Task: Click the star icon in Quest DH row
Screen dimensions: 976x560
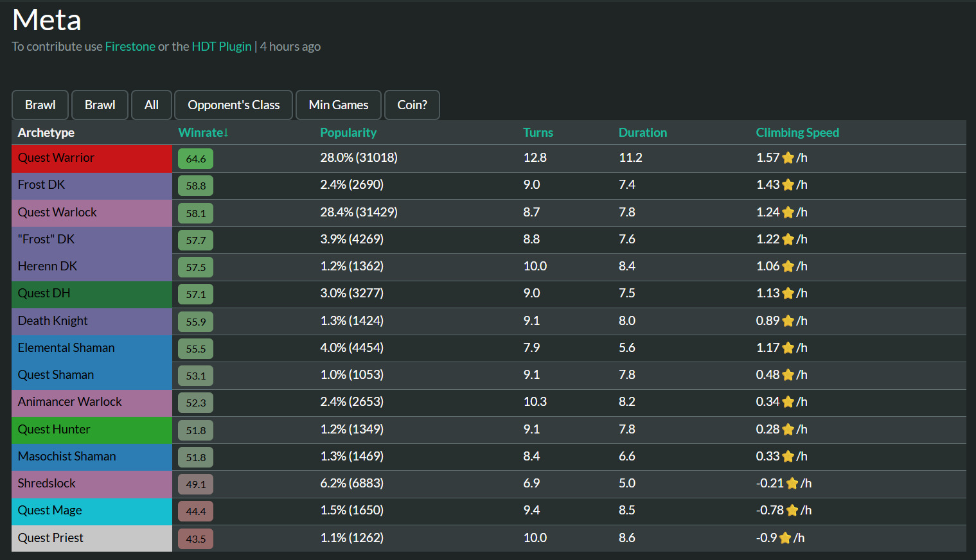Action: pos(788,293)
